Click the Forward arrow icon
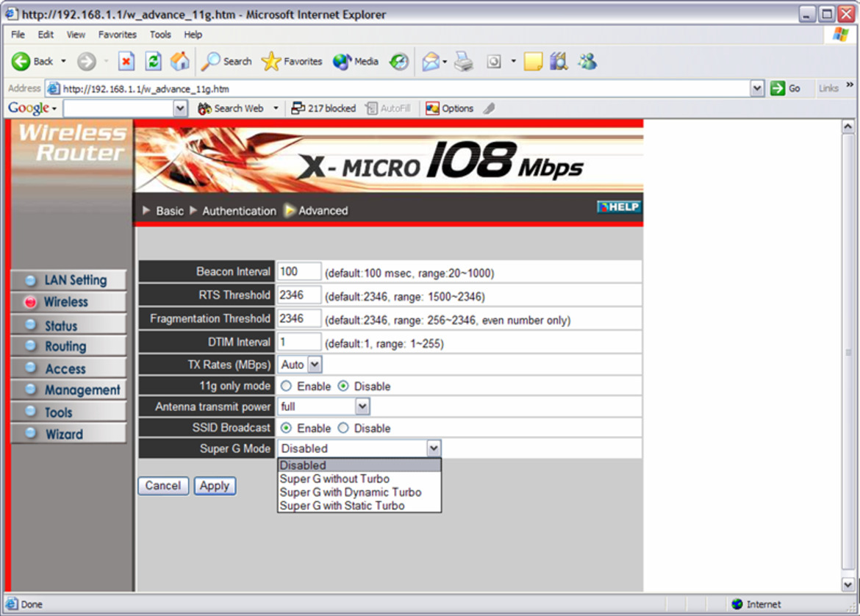 [86, 62]
